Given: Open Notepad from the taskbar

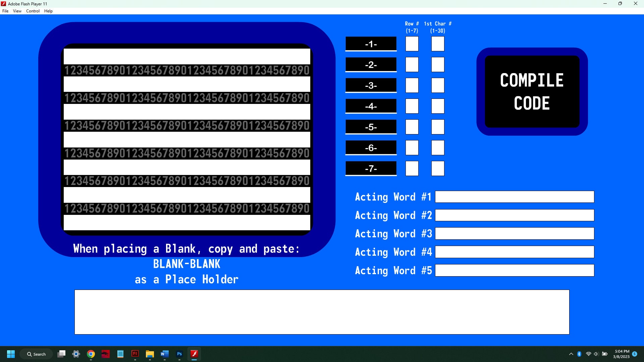Looking at the screenshot, I should tap(120, 354).
